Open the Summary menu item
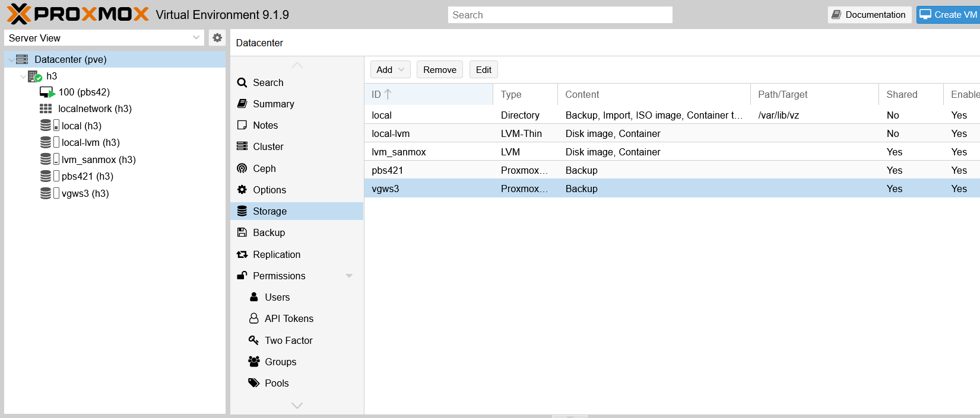The width and height of the screenshot is (980, 418). [297, 104]
